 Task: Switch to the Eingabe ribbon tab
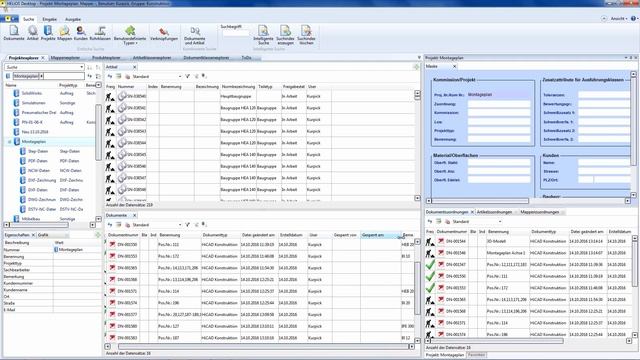click(49, 19)
